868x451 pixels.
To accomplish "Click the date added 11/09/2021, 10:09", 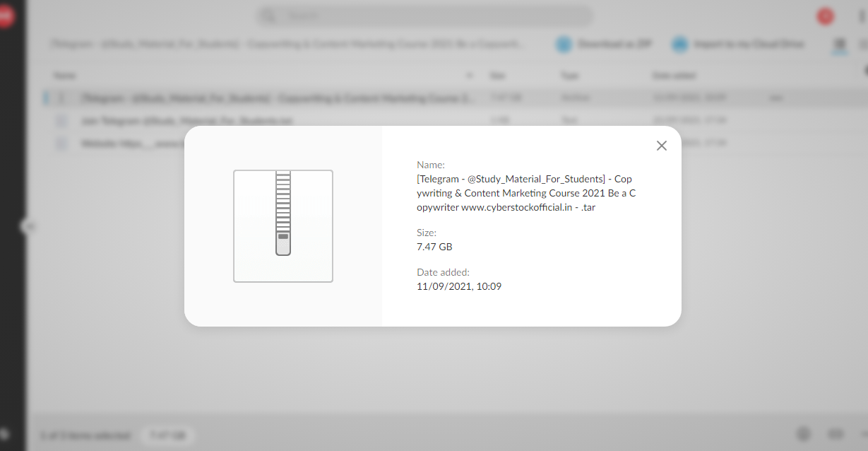I will [x=459, y=286].
